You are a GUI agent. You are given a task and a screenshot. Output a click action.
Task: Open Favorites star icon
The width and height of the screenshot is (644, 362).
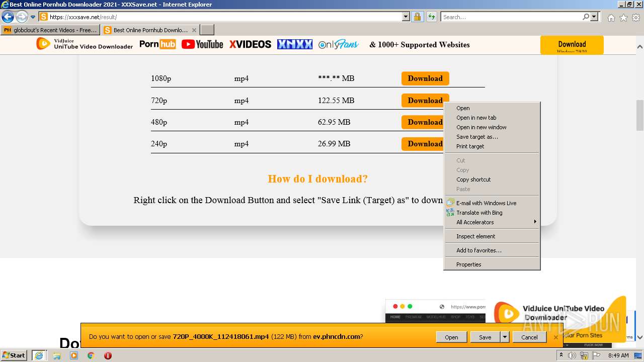point(623,18)
